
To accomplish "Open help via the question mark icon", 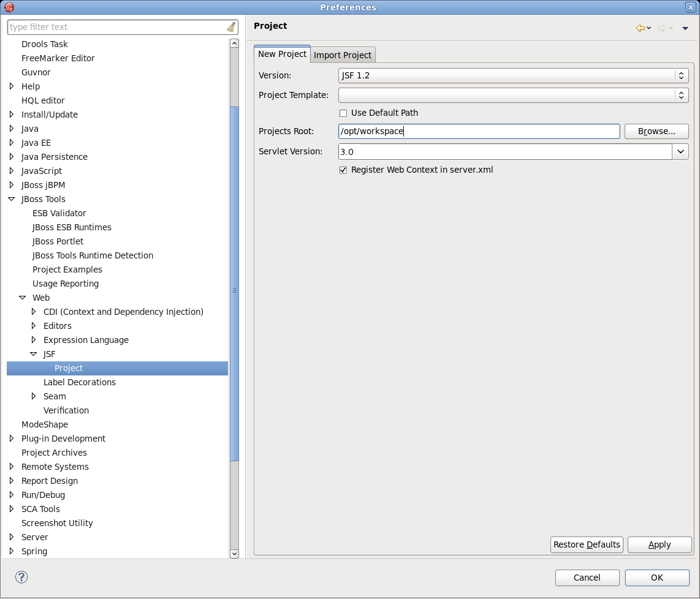I will [21, 577].
